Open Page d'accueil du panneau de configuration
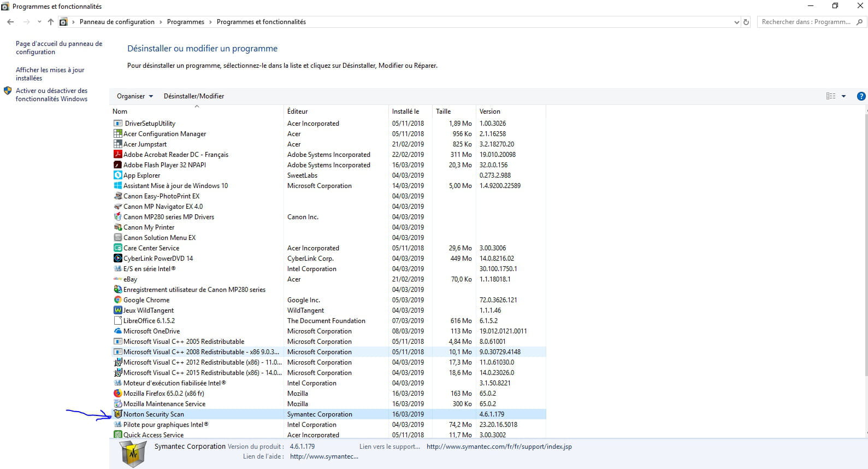 (x=59, y=48)
